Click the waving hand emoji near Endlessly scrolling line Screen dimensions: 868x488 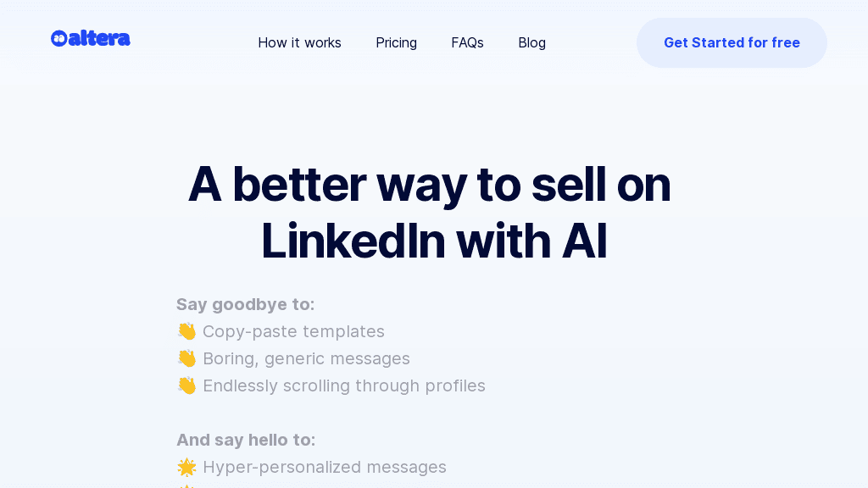[187, 385]
